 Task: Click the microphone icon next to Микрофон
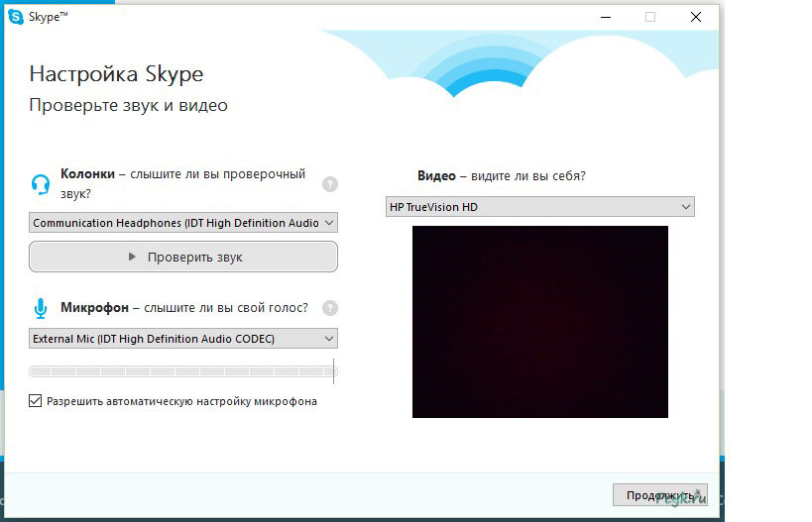pyautogui.click(x=41, y=308)
